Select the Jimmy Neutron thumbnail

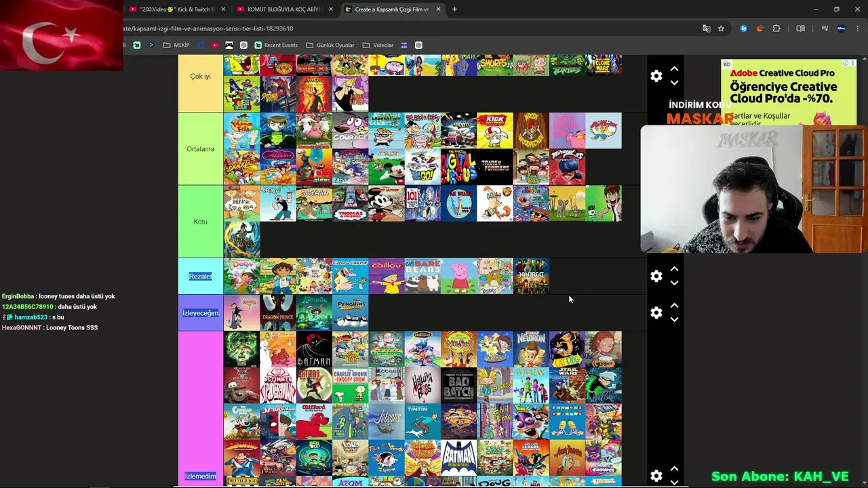[532, 350]
